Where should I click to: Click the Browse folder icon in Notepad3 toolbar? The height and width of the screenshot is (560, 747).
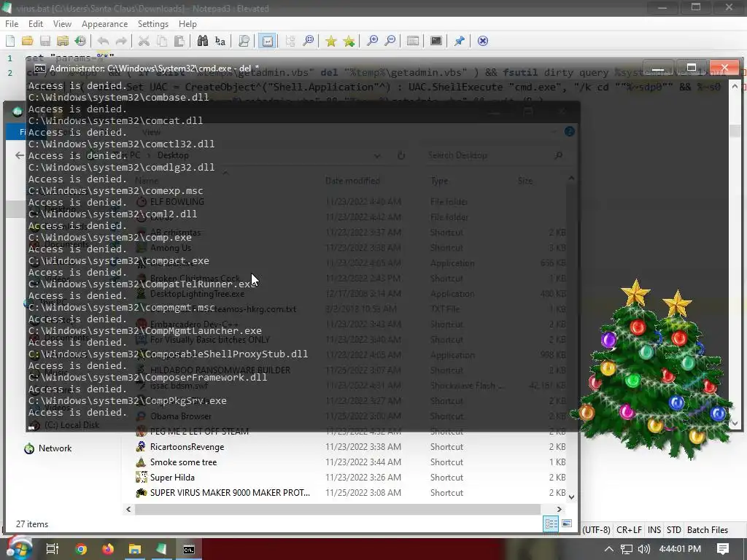pyautogui.click(x=63, y=41)
